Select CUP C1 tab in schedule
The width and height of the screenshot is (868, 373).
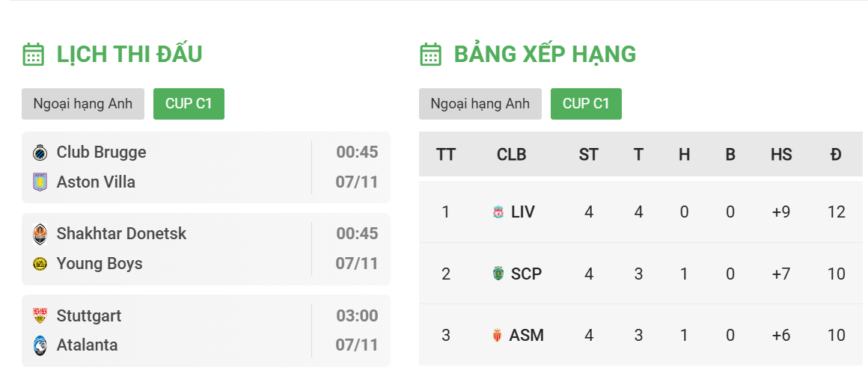tap(189, 104)
